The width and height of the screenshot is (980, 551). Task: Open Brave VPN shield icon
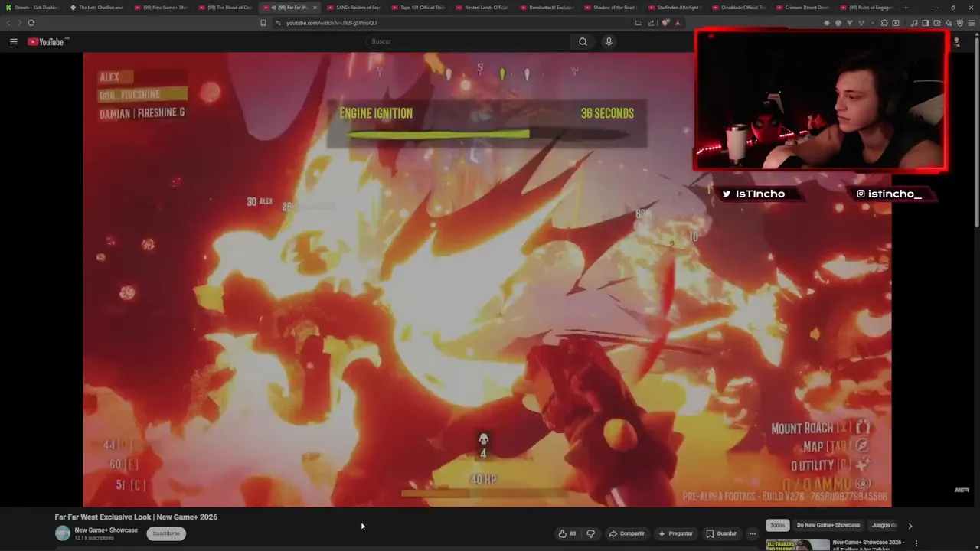click(960, 23)
